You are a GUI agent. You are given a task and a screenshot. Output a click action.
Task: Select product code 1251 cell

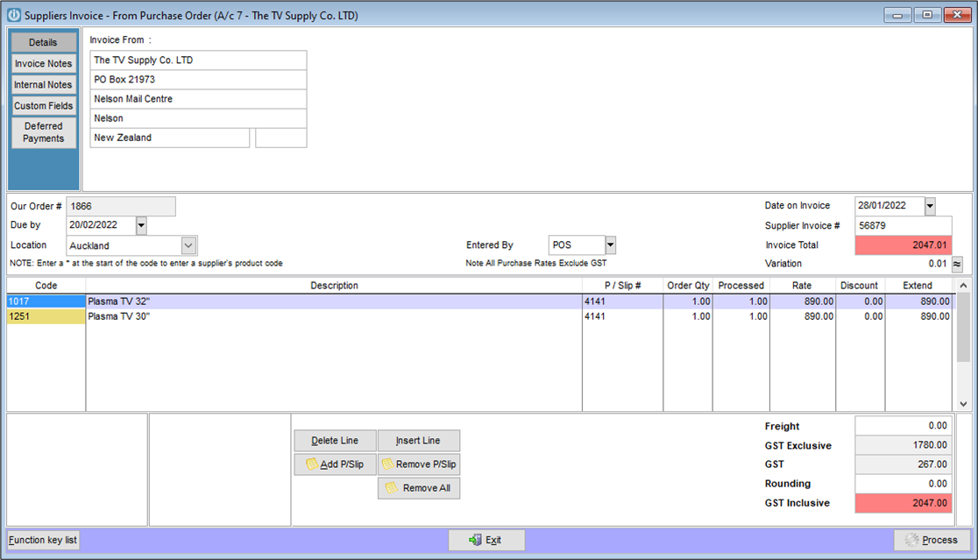(46, 316)
